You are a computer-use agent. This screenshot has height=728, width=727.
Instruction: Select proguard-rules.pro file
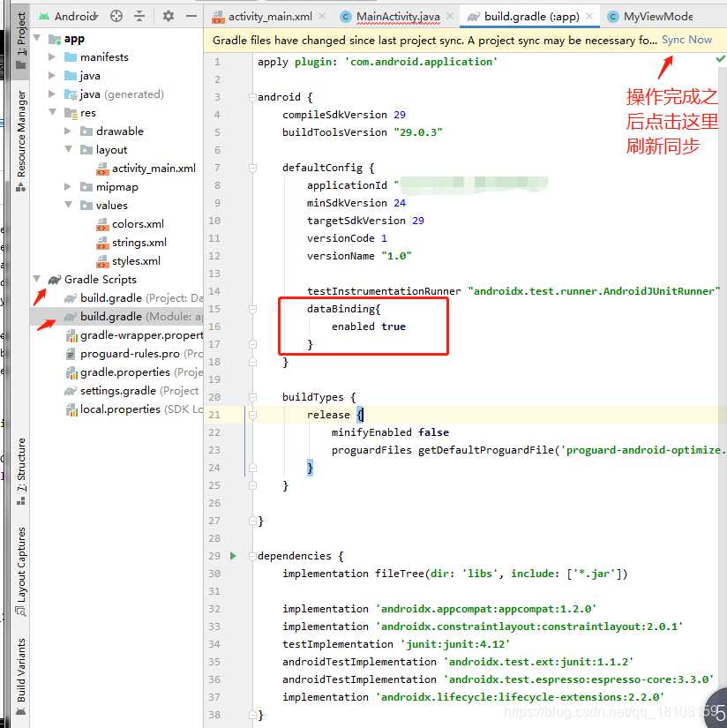coord(134,354)
